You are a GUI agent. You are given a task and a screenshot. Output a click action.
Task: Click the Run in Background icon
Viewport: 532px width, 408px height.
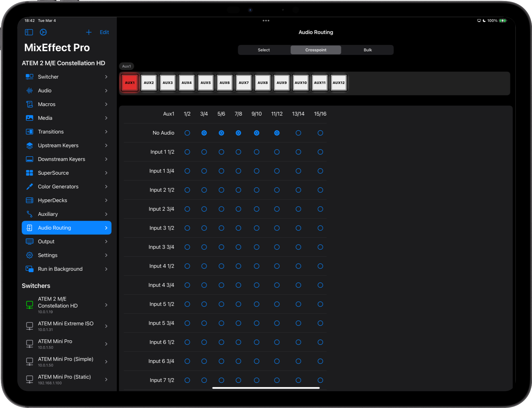[30, 269]
